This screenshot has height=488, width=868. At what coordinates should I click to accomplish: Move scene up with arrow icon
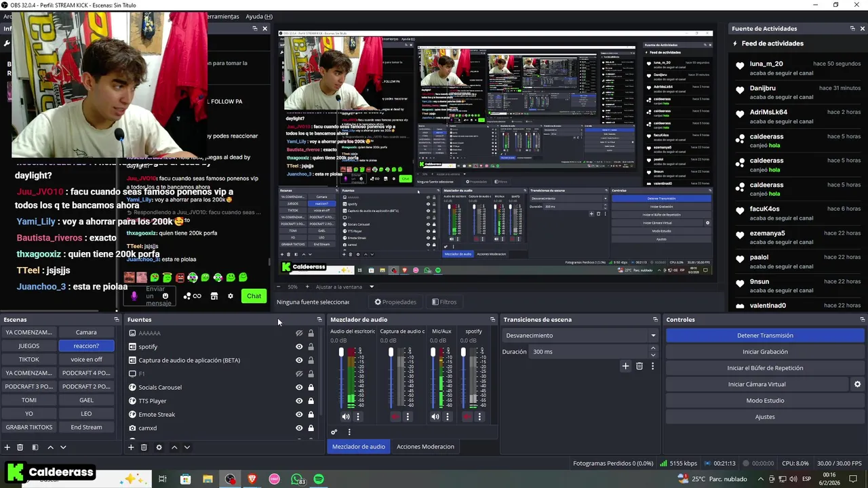[x=50, y=447]
